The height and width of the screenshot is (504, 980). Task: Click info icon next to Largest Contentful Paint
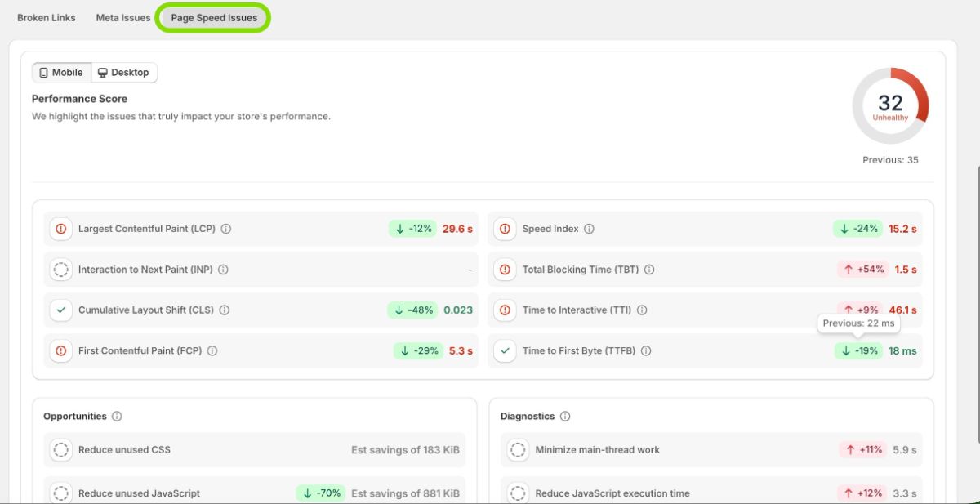point(226,229)
